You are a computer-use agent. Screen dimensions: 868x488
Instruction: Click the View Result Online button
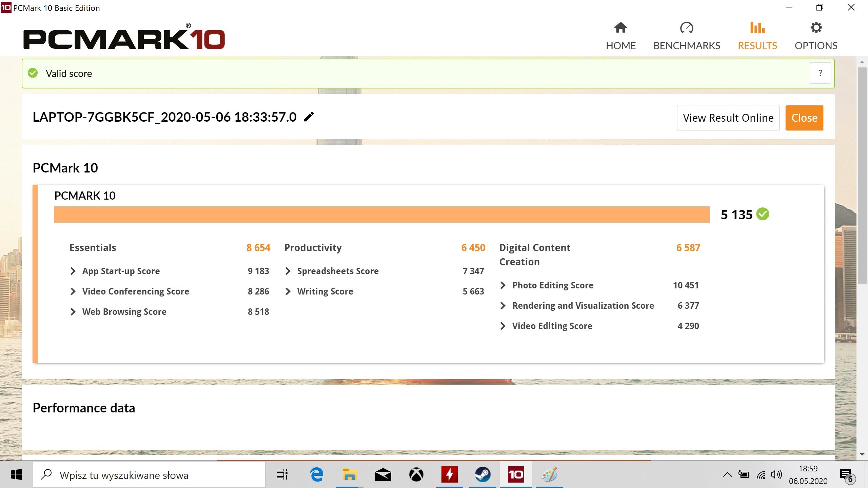pyautogui.click(x=728, y=118)
